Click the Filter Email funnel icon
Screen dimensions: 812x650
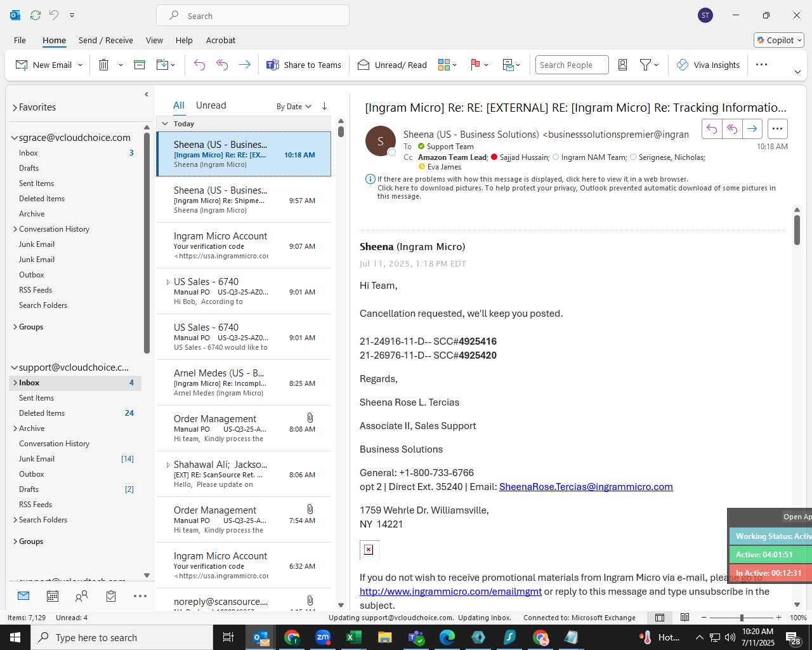[x=646, y=65]
